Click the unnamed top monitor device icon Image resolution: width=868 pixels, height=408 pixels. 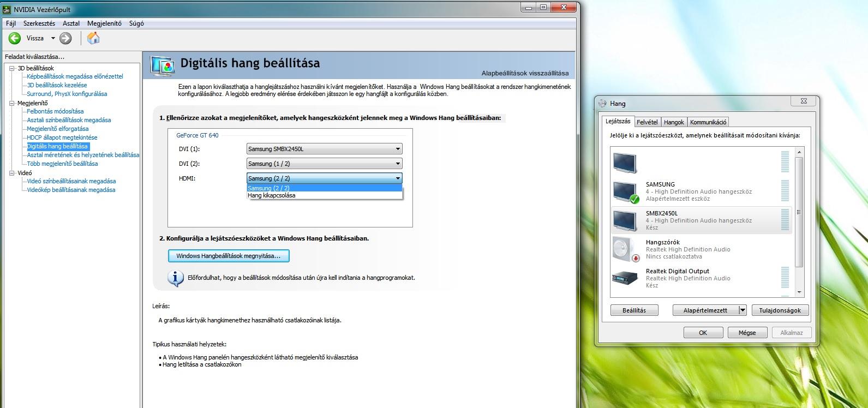tap(625, 163)
